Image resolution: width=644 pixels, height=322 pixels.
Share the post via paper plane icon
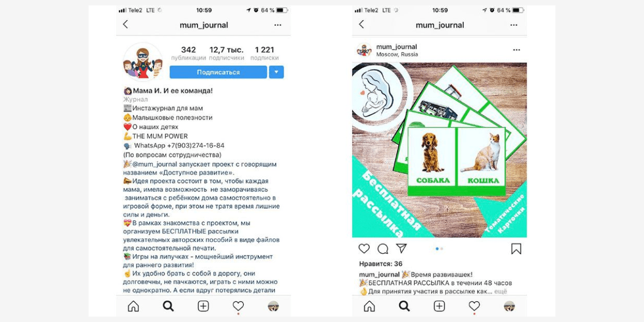click(401, 248)
